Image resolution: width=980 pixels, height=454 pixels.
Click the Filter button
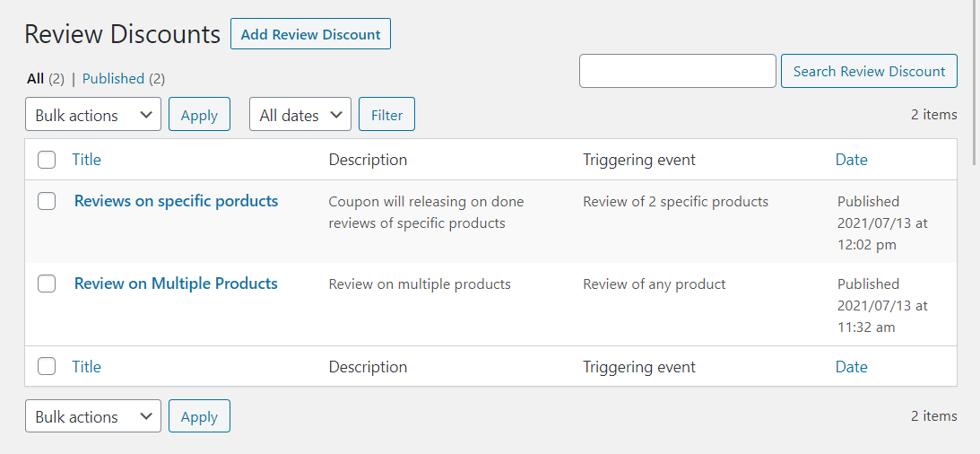coord(386,115)
